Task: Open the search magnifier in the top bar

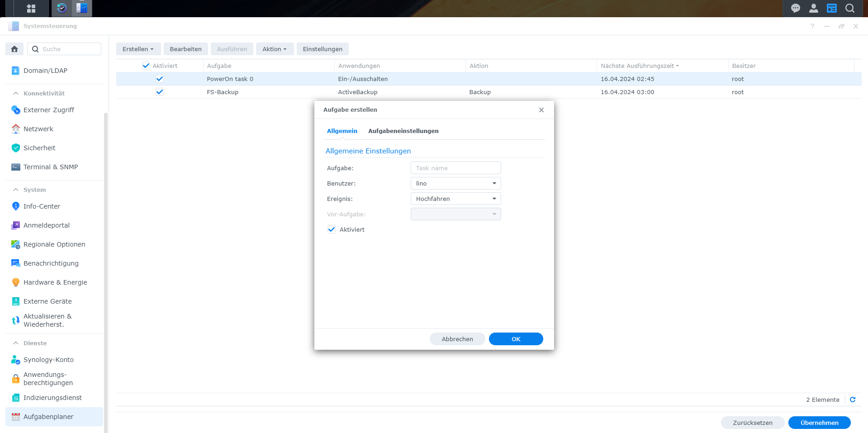Action: point(849,8)
